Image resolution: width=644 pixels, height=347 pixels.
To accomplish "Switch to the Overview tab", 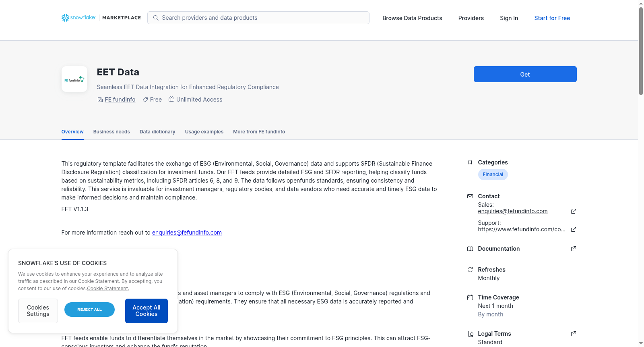I will [72, 132].
